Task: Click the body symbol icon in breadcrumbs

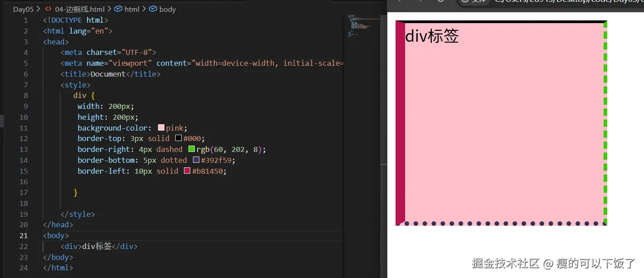Action: (153, 9)
